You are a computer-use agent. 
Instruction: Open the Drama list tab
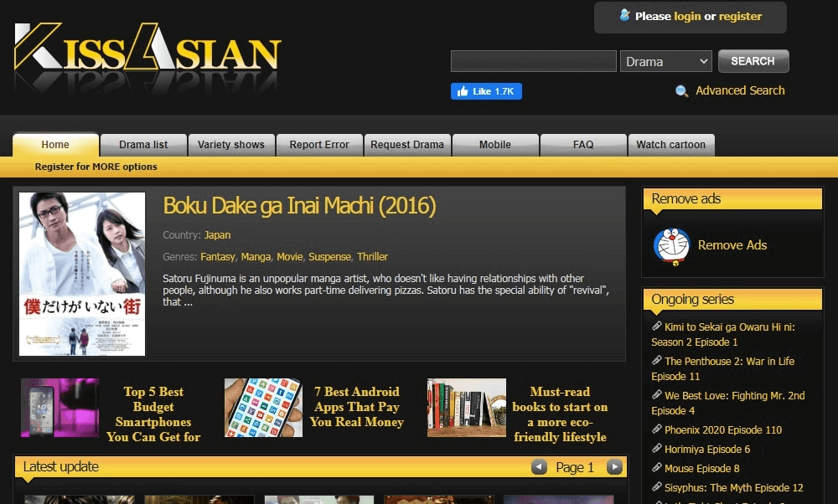(143, 145)
